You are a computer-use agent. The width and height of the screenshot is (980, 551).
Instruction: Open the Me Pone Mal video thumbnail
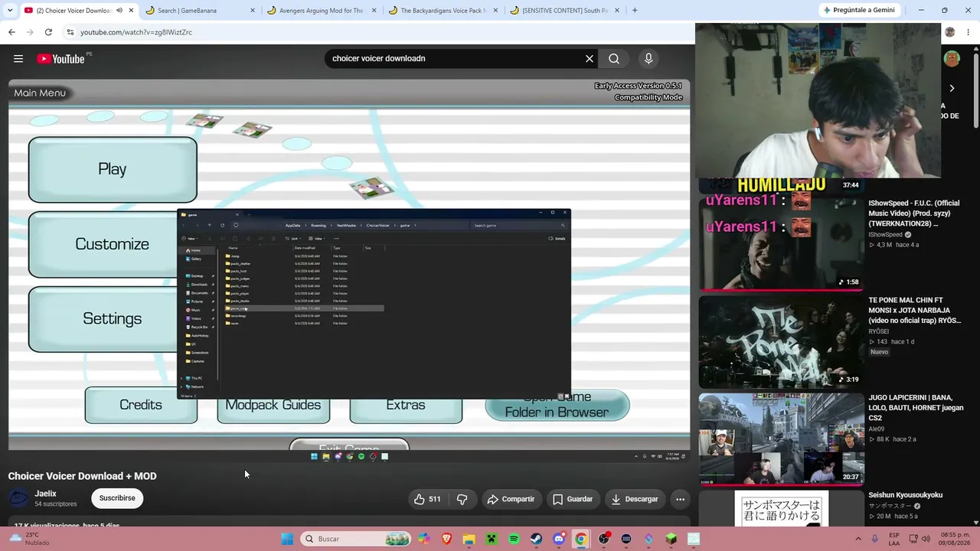[x=781, y=342]
